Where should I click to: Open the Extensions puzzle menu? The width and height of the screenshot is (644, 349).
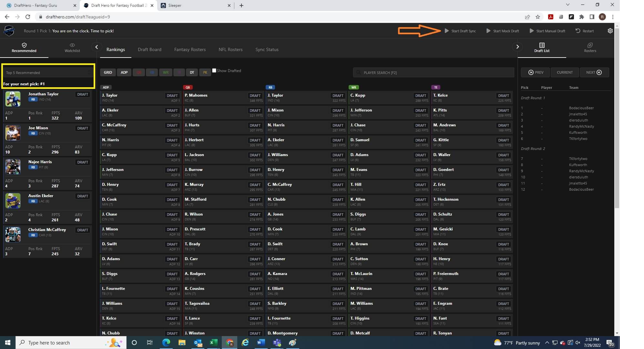tap(582, 17)
